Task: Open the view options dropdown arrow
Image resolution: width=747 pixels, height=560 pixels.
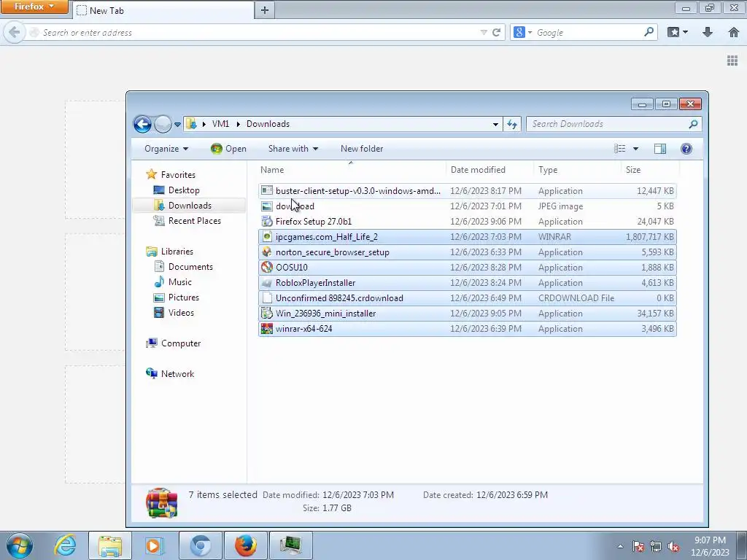Action: pyautogui.click(x=635, y=149)
